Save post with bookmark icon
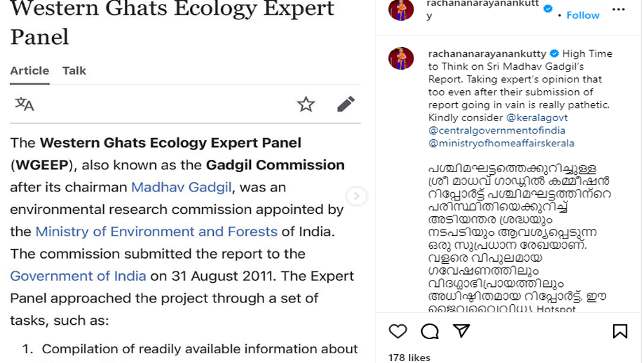 pos(620,331)
